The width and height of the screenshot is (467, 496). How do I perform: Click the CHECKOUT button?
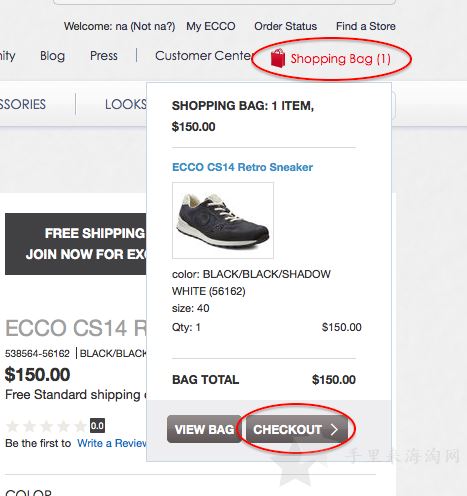click(296, 429)
